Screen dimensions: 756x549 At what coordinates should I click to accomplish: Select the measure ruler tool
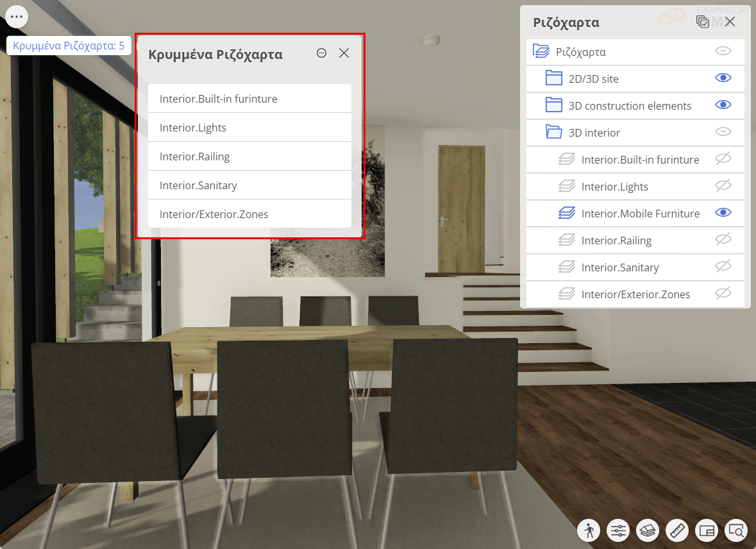[677, 530]
